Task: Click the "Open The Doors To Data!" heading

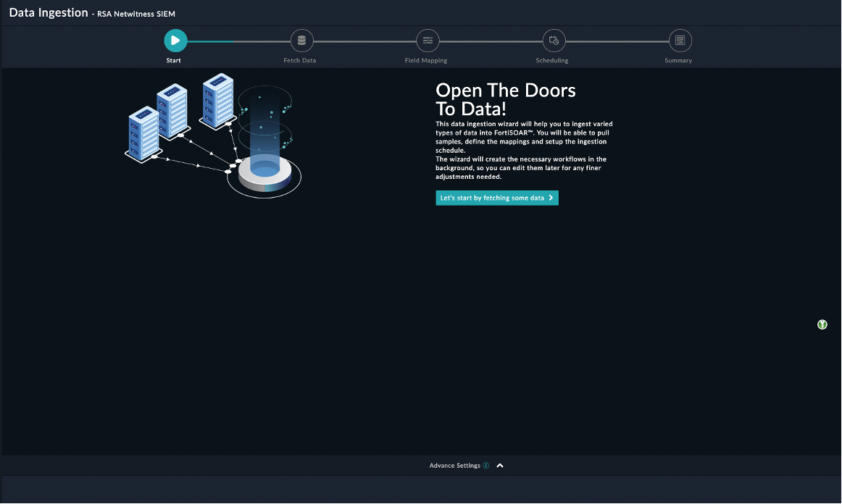Action: (505, 99)
